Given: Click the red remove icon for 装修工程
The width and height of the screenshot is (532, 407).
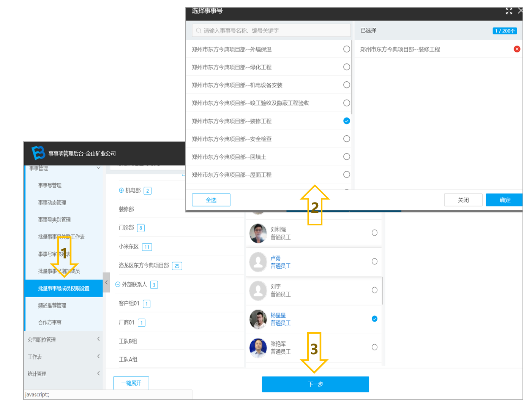Looking at the screenshot, I should pos(517,49).
